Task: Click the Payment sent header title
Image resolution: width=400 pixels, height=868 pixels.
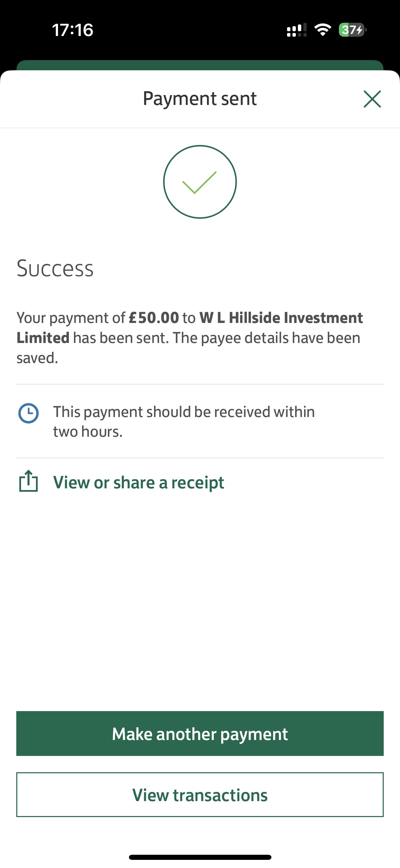Action: pos(199,99)
